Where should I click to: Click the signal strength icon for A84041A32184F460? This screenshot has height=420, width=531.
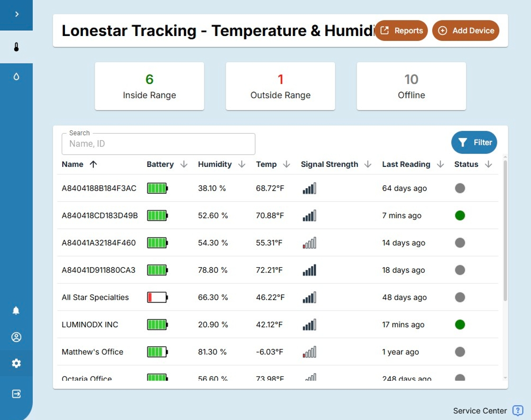coord(309,243)
